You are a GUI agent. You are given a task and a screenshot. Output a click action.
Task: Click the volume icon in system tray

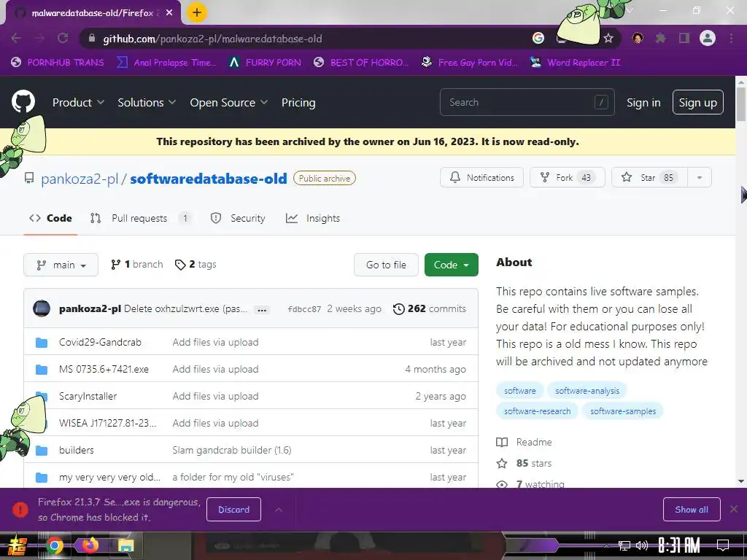(x=642, y=545)
